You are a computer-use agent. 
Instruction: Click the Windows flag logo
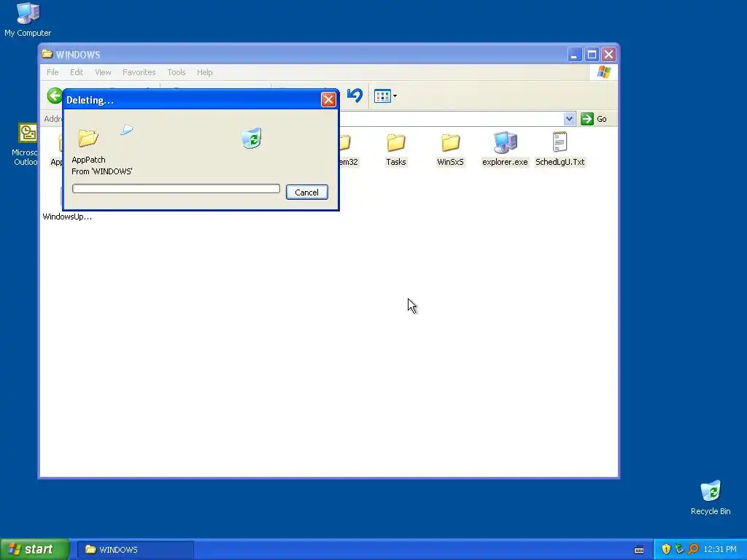[x=603, y=72]
